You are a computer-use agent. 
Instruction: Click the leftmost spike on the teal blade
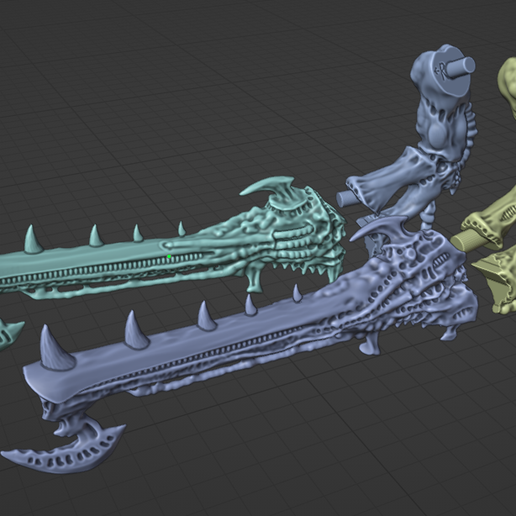click(x=32, y=239)
